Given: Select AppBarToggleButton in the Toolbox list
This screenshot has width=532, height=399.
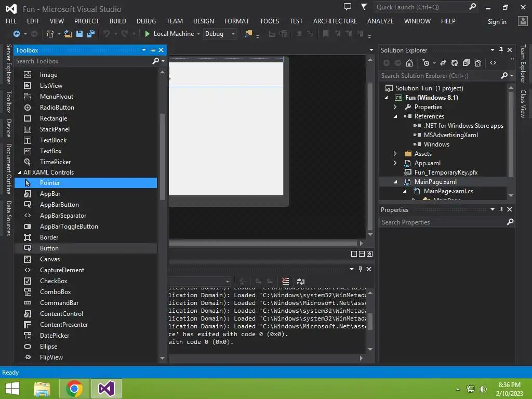Looking at the screenshot, I should [x=86, y=227].
